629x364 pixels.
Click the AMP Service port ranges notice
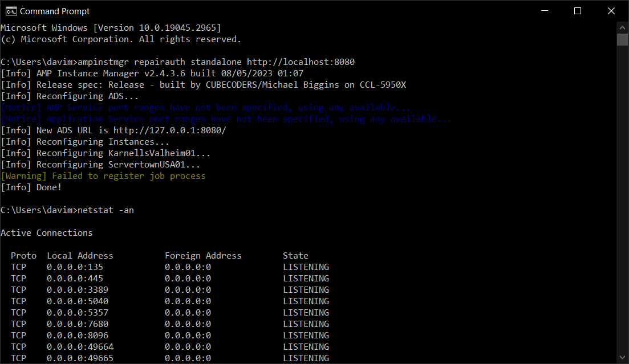[x=206, y=108]
